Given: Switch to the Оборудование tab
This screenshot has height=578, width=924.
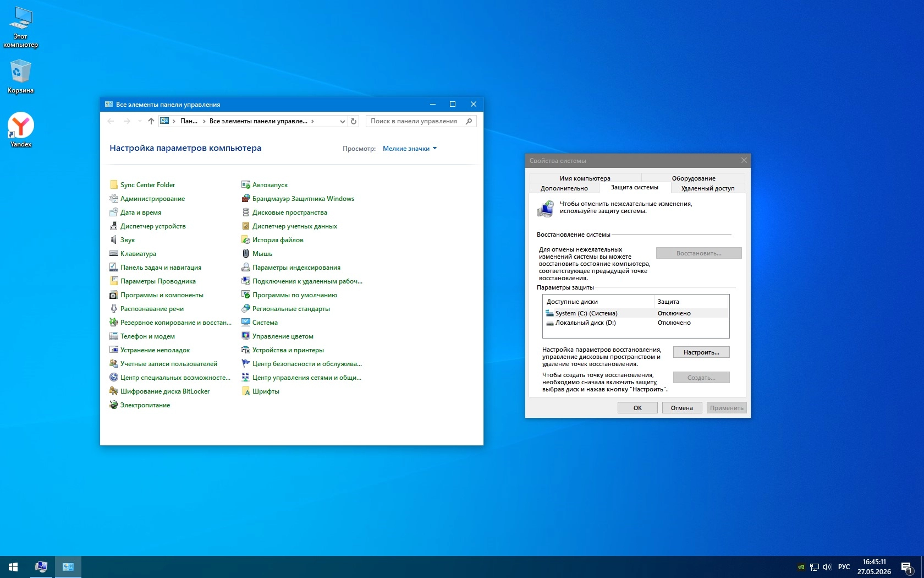Looking at the screenshot, I should [693, 178].
